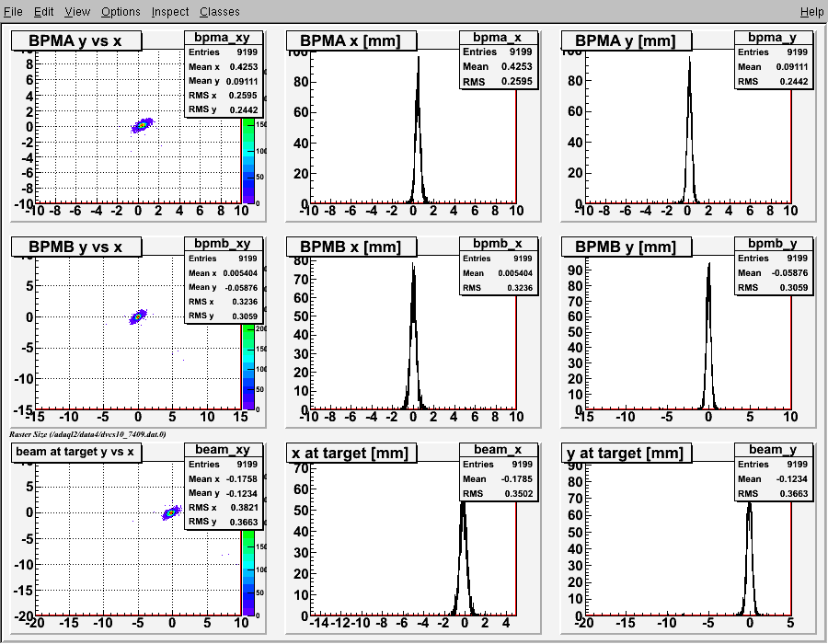Select the 'beam at target y vs x' title
This screenshot has height=644, width=828.
(76, 452)
